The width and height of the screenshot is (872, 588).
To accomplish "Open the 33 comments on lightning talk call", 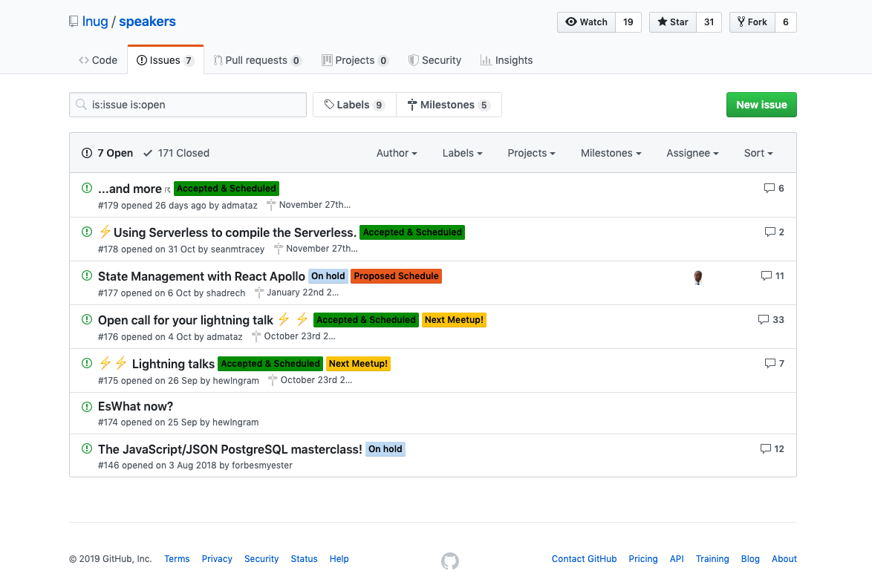I will pos(771,320).
